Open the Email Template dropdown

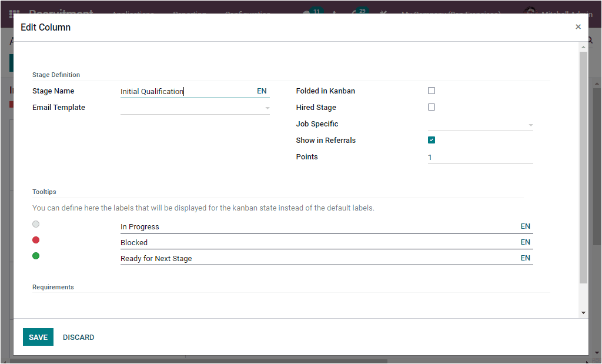267,108
